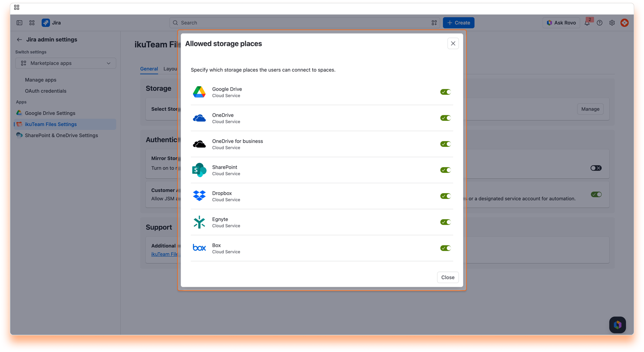Screen dimensions: 644x352
Task: Open SharePoint & OneDrive Settings in sidebar
Action: (x=65, y=135)
